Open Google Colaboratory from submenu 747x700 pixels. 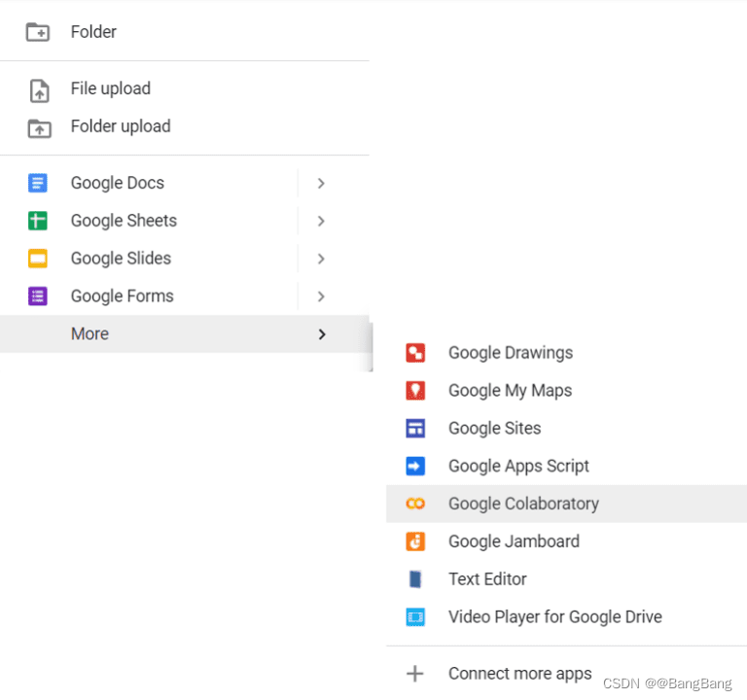point(566,504)
